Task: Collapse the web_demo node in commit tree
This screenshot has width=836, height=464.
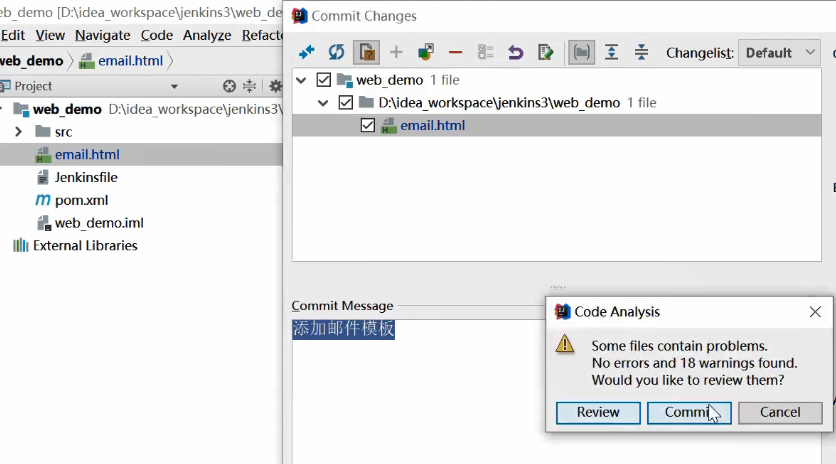Action: (x=301, y=81)
